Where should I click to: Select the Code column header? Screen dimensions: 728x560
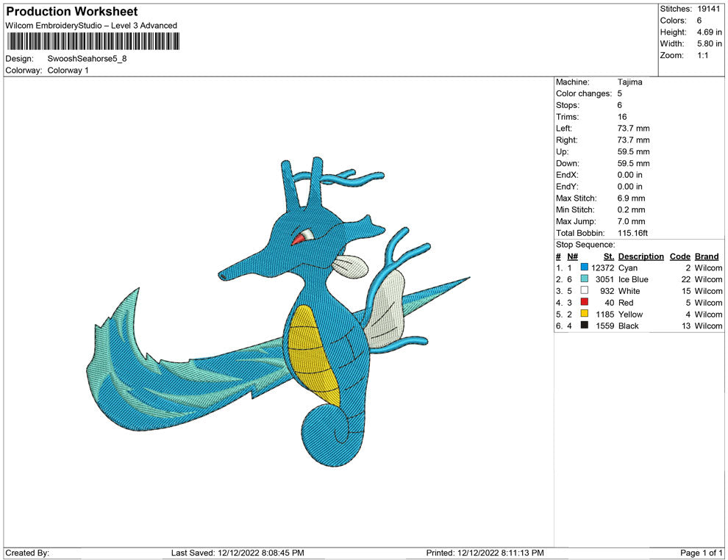tap(679, 256)
